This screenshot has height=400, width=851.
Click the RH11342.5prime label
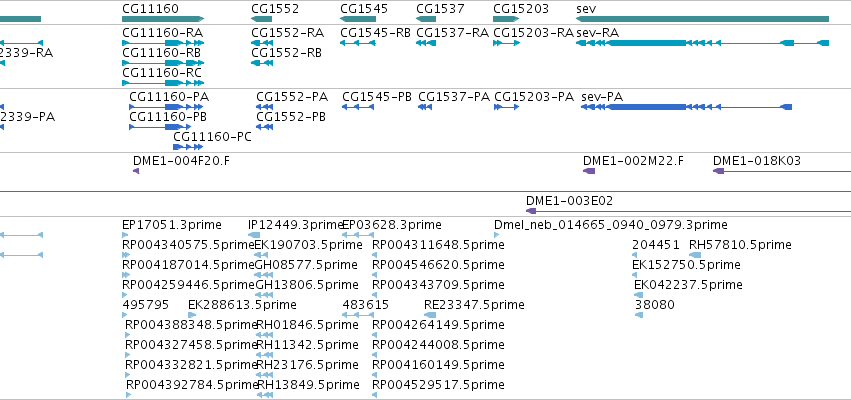pyautogui.click(x=307, y=345)
